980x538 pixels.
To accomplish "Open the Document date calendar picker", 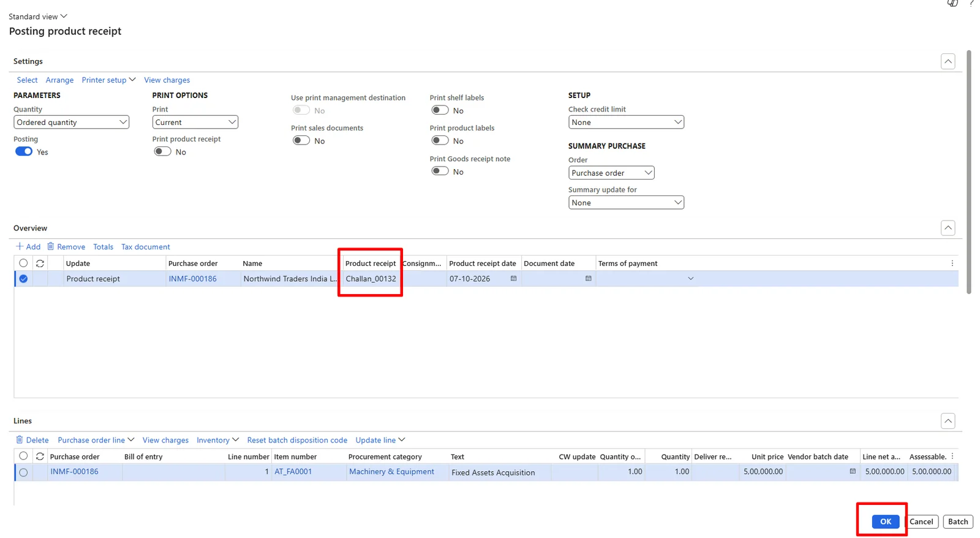I will (x=588, y=279).
